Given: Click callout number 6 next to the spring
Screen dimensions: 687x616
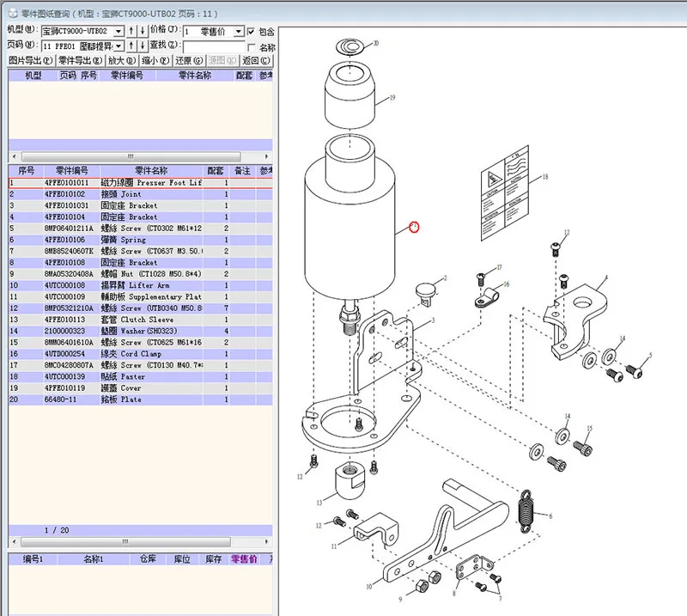Looking at the screenshot, I should click(x=550, y=516).
